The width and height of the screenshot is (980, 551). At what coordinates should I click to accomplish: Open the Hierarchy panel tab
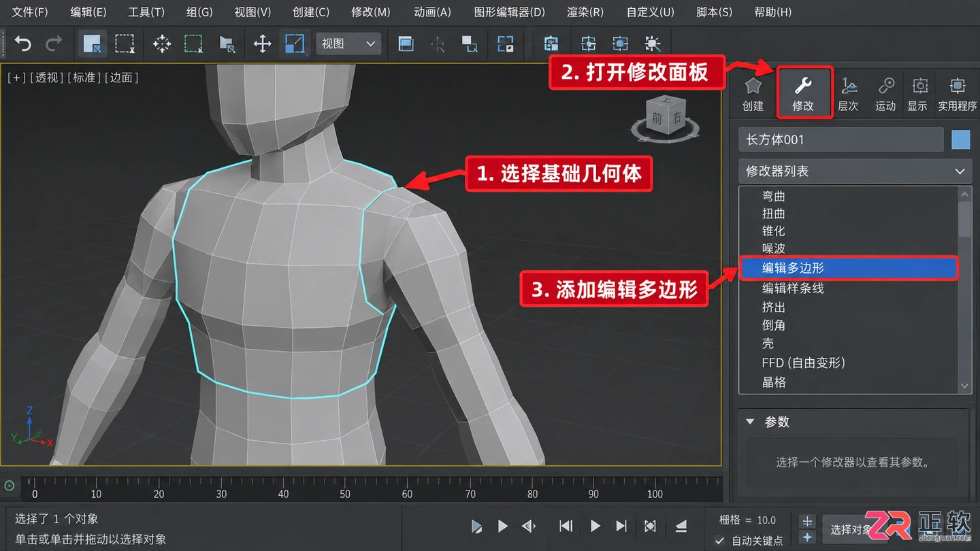[848, 93]
